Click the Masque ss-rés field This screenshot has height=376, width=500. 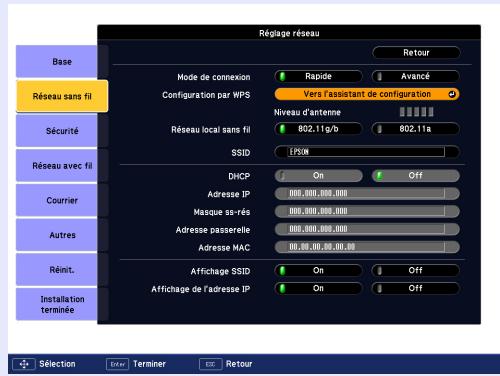[x=367, y=211]
